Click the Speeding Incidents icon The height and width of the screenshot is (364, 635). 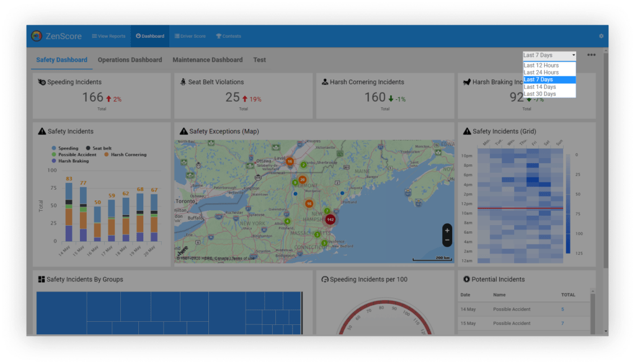click(42, 82)
